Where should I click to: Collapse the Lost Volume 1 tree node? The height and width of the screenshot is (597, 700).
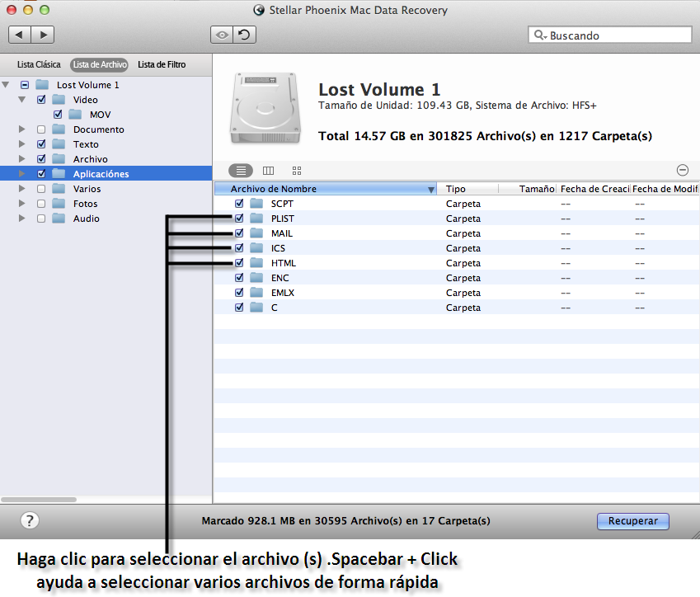pyautogui.click(x=5, y=84)
